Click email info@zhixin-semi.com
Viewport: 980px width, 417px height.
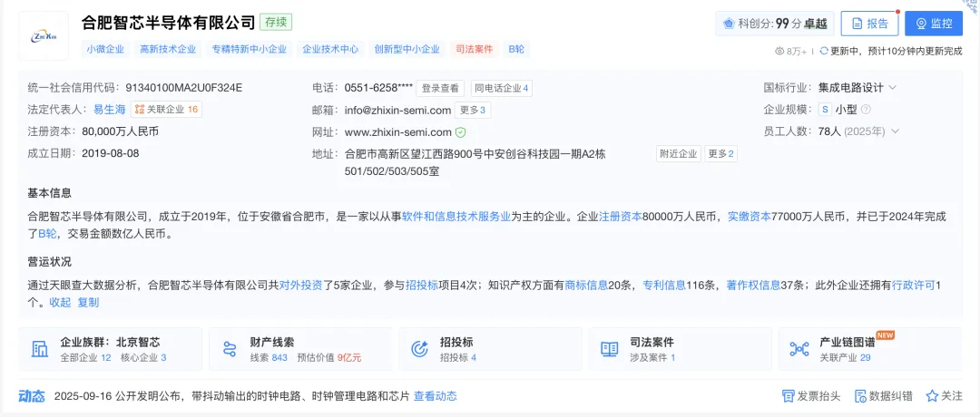pos(398,111)
